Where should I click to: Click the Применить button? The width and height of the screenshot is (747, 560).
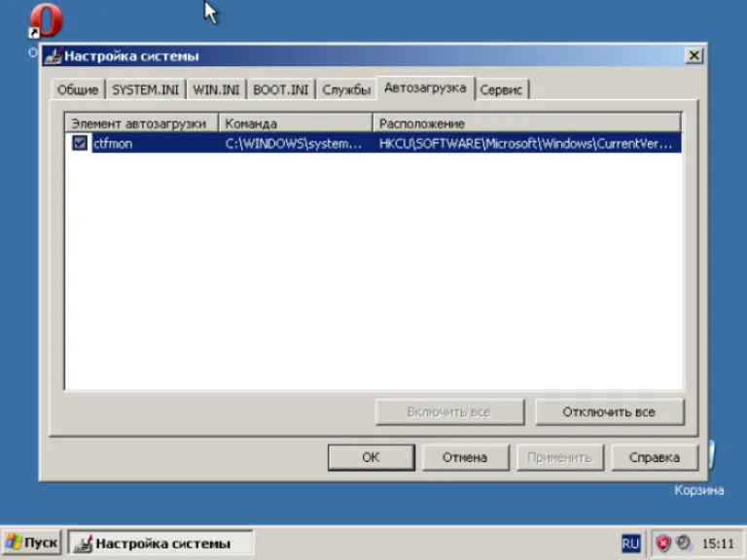(x=560, y=458)
